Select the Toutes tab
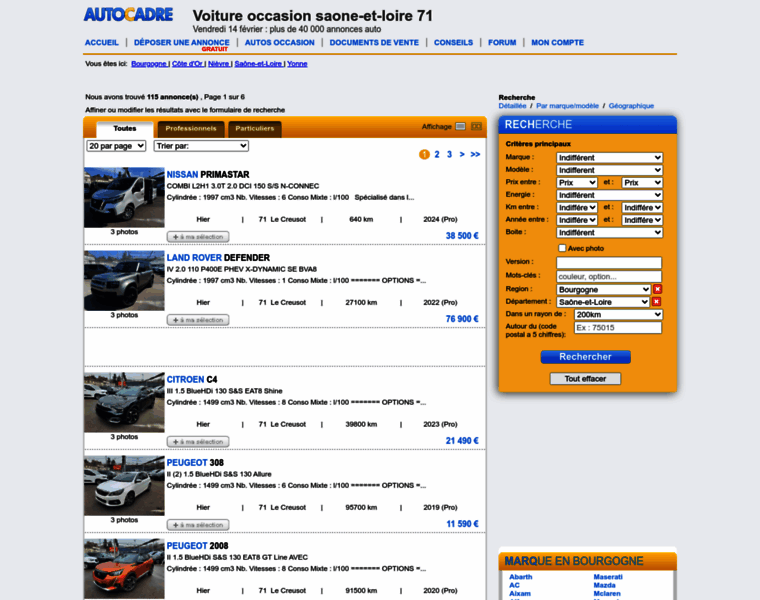Screen dimensions: 760x600 (125, 129)
